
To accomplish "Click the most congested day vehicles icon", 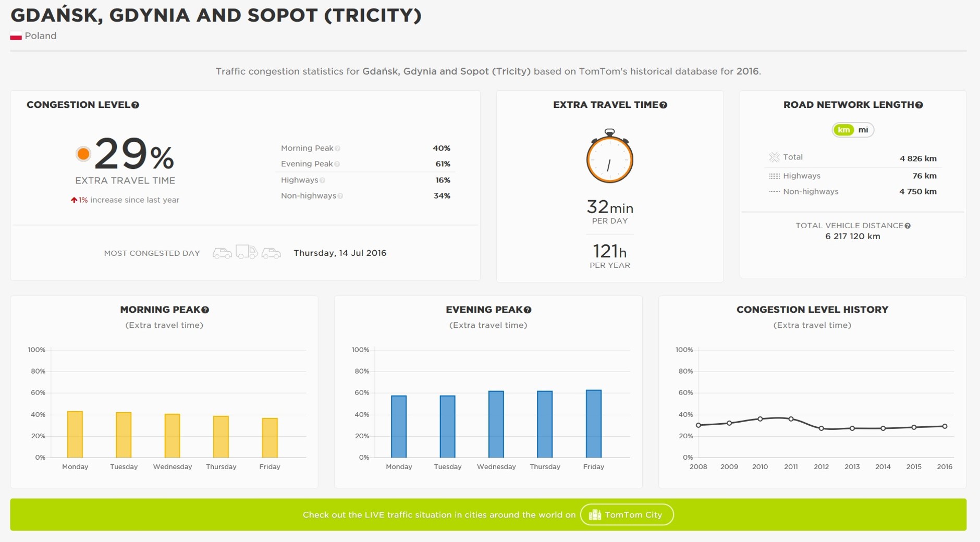I will pos(247,253).
